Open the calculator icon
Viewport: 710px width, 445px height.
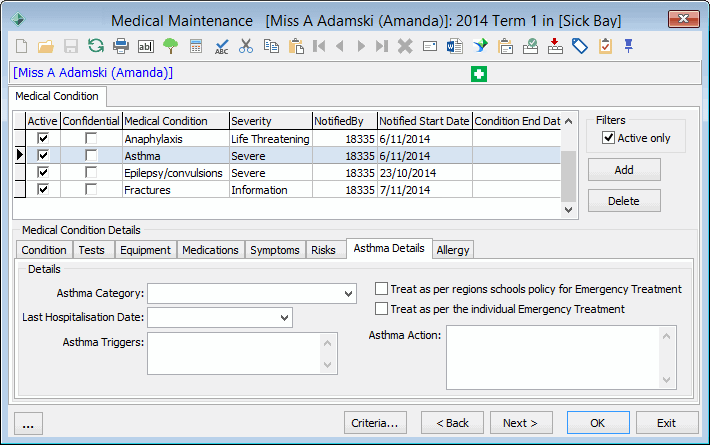point(196,46)
